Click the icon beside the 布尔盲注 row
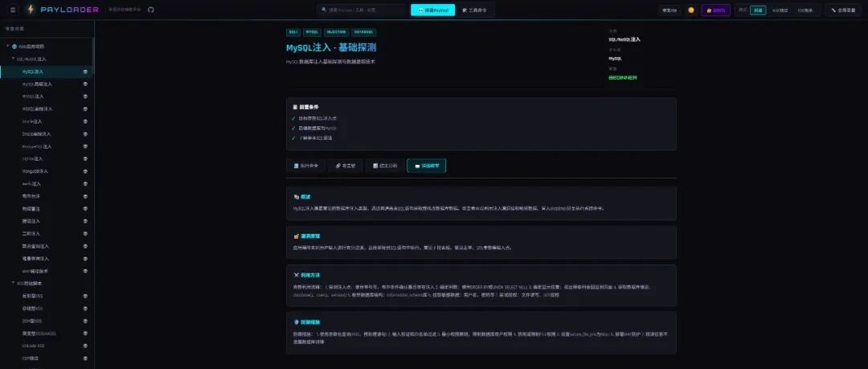Image resolution: width=868 pixels, height=369 pixels. pos(85,196)
